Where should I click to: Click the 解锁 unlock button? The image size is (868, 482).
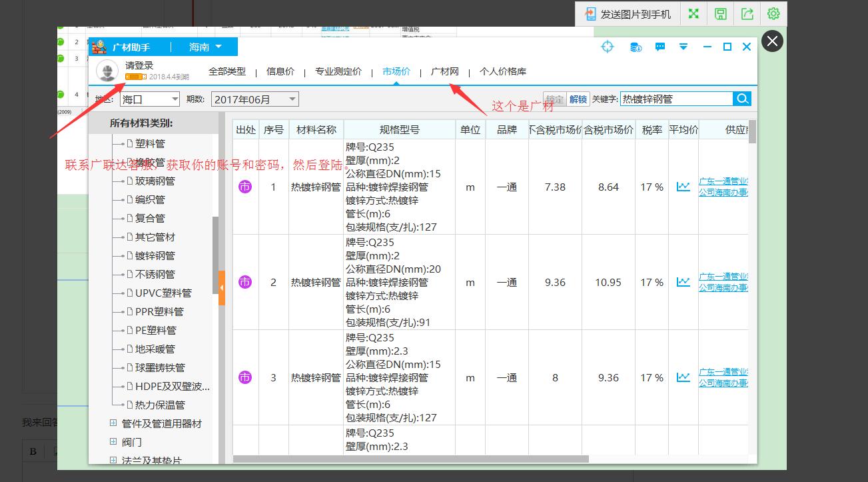578,99
